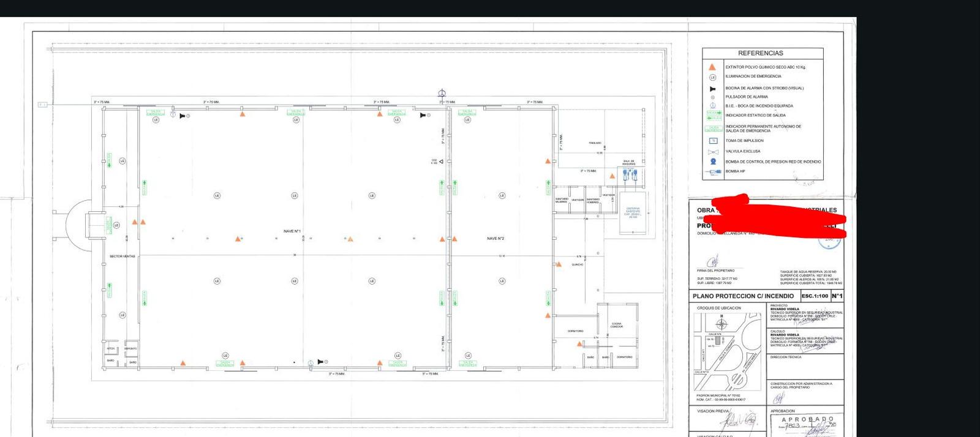Click the SUPERFICIE CUBIERTA TOTAL line
Screen dimensions: 980x437
pyautogui.click(x=811, y=283)
